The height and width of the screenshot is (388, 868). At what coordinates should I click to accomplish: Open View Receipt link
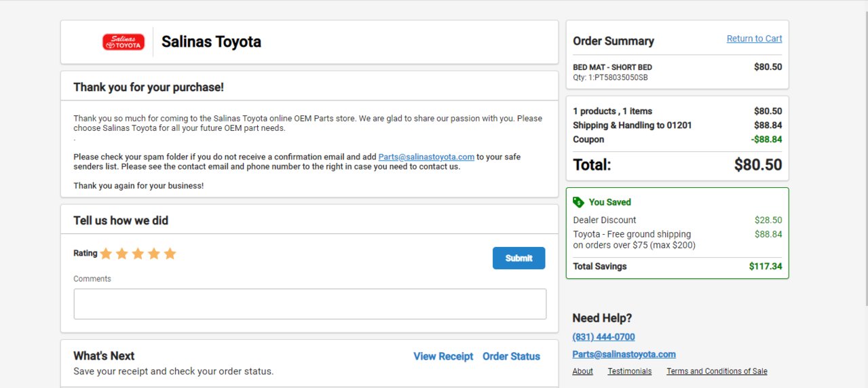pos(443,356)
